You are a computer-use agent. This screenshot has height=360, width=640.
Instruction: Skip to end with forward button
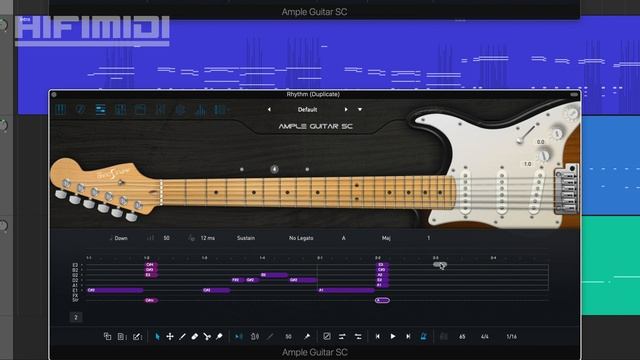[408, 336]
